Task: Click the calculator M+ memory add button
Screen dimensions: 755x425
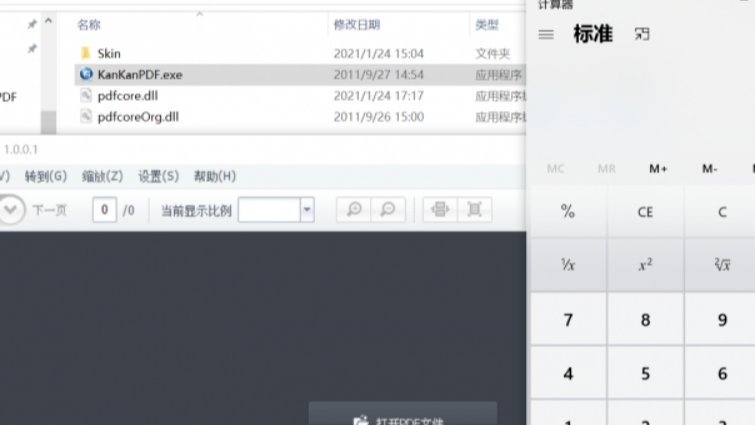Action: pyautogui.click(x=658, y=168)
